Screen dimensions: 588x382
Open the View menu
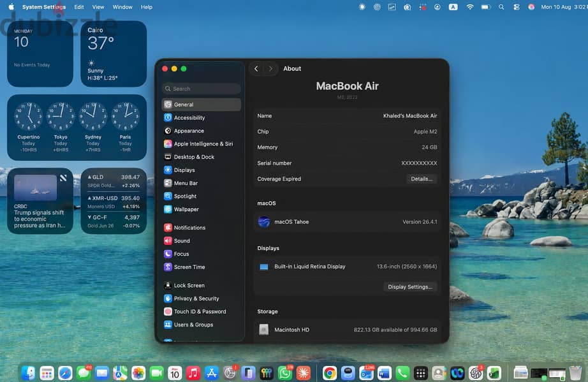coord(98,7)
